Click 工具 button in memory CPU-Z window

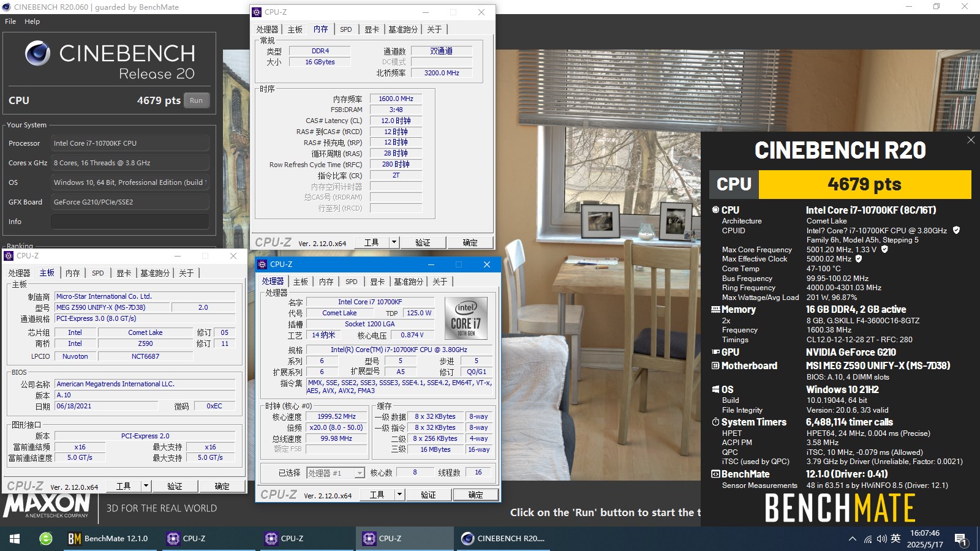(372, 242)
